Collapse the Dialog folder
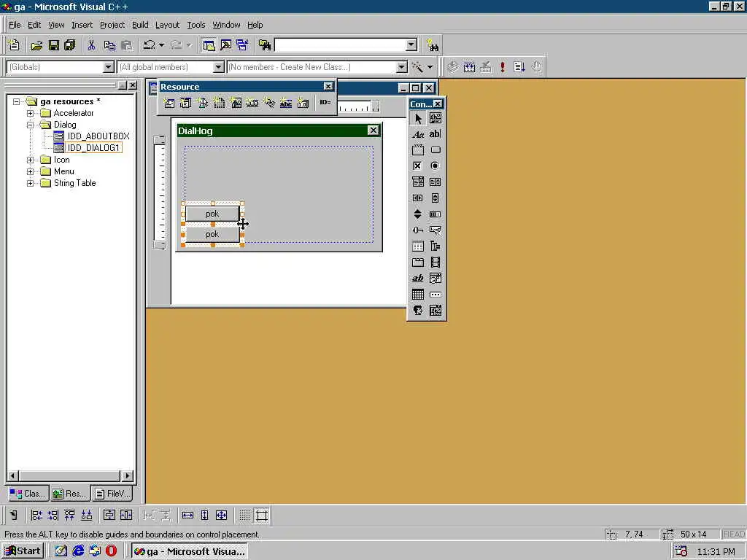 click(31, 125)
